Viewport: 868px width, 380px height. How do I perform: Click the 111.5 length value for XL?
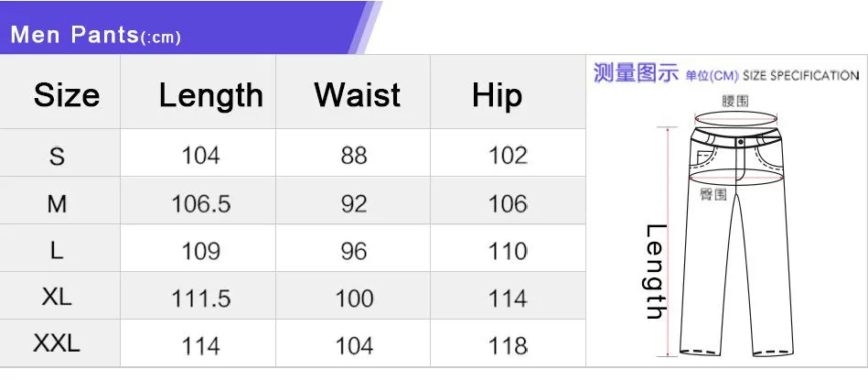click(201, 299)
